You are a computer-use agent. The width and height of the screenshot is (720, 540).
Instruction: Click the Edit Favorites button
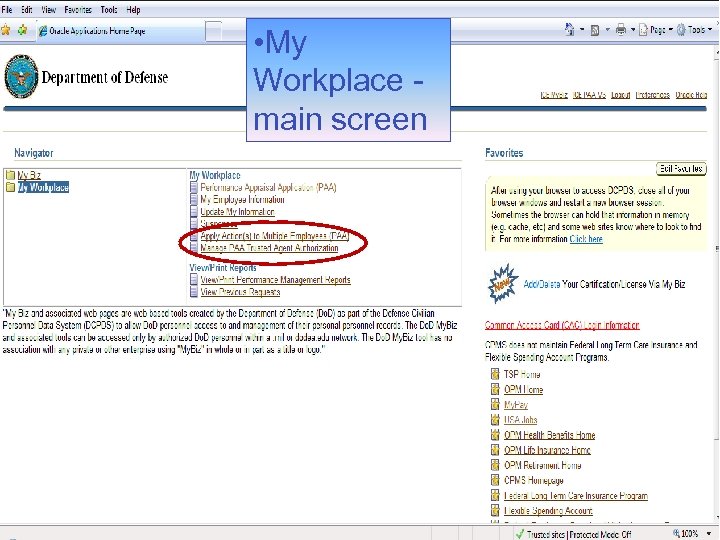tap(681, 169)
